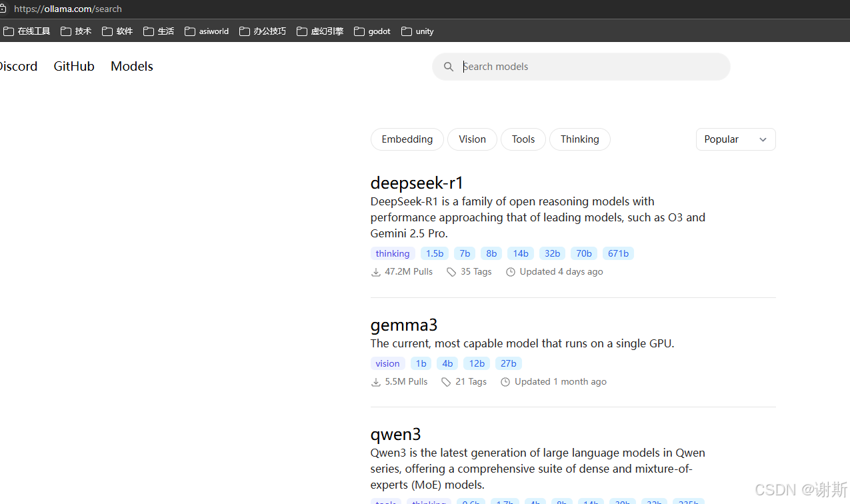Viewport: 850px width, 504px height.
Task: Click the ollama.com/search address bar URL
Action: 68,9
